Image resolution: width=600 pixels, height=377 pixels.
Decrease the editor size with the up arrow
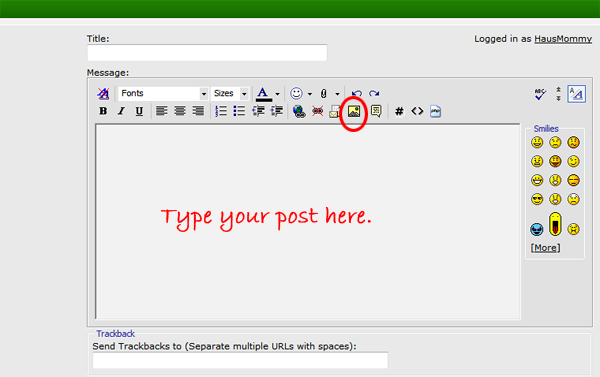pyautogui.click(x=558, y=89)
